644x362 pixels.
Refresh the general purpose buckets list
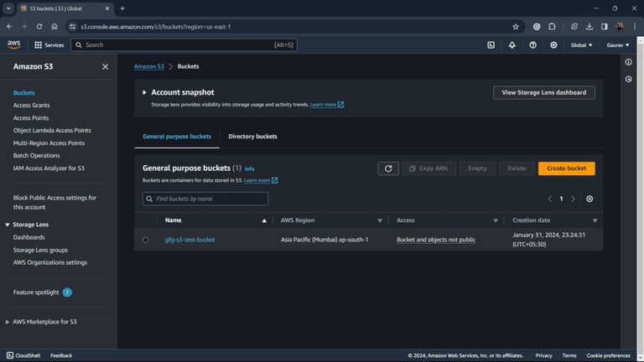pyautogui.click(x=388, y=168)
